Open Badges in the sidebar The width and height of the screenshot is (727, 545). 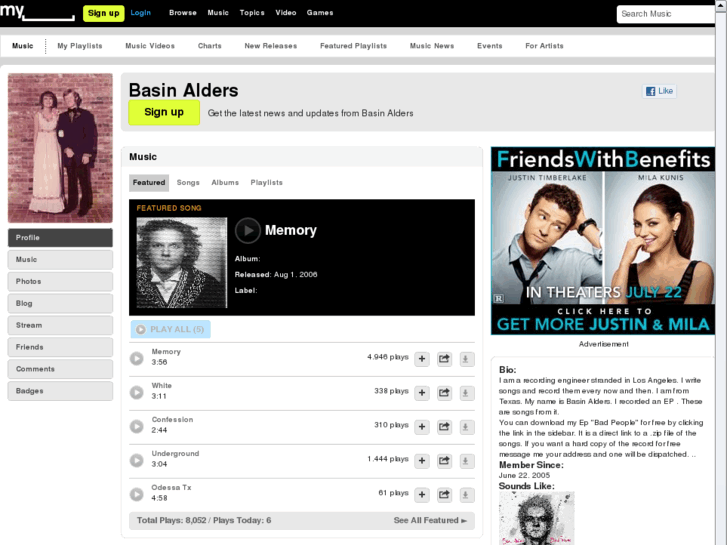[60, 391]
